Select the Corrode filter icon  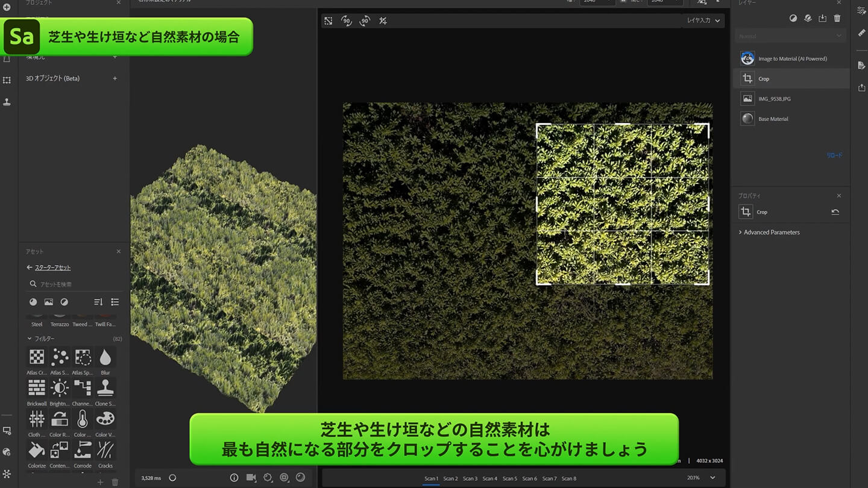pyautogui.click(x=83, y=450)
